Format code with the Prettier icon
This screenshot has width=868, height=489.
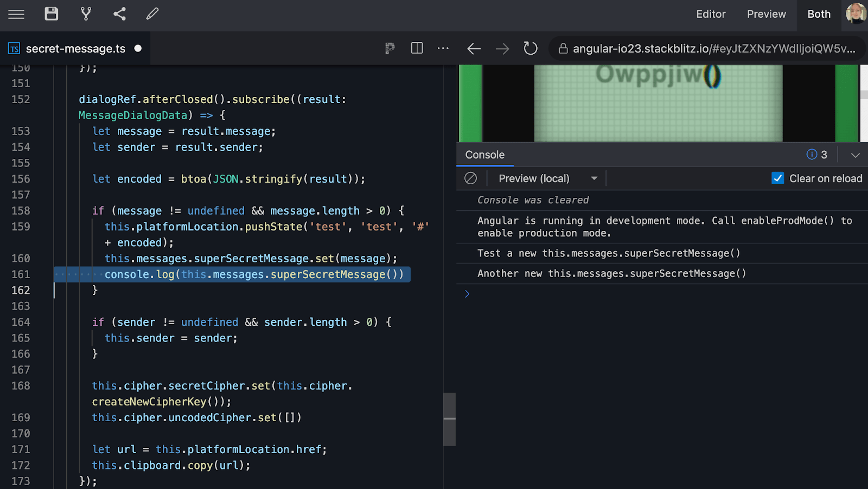point(390,48)
